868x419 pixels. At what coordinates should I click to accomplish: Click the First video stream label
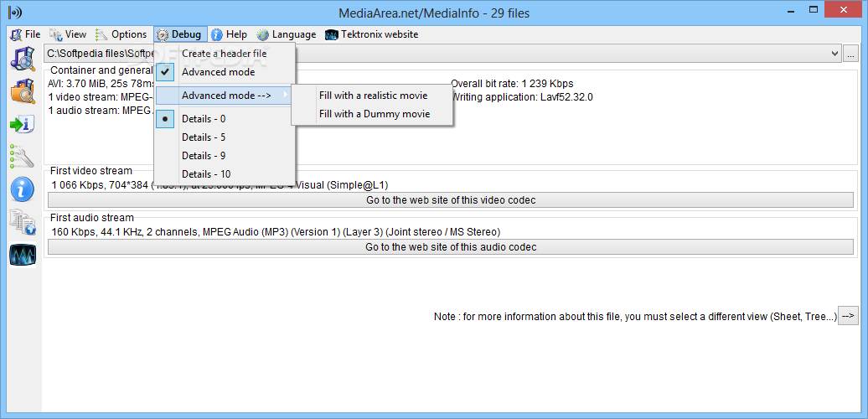coord(90,170)
